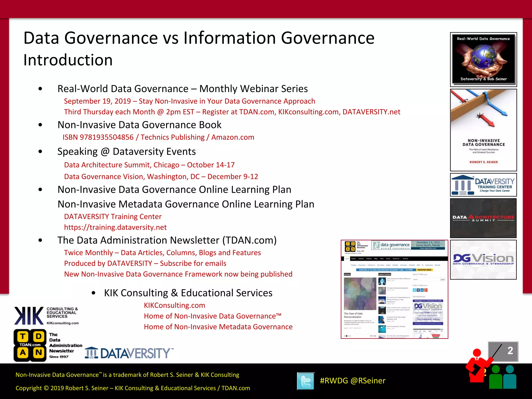Select 'September 19, 2019 – Stay Non-Invasive' line
Image resolution: width=532 pixels, height=399 pixels.
(x=190, y=101)
